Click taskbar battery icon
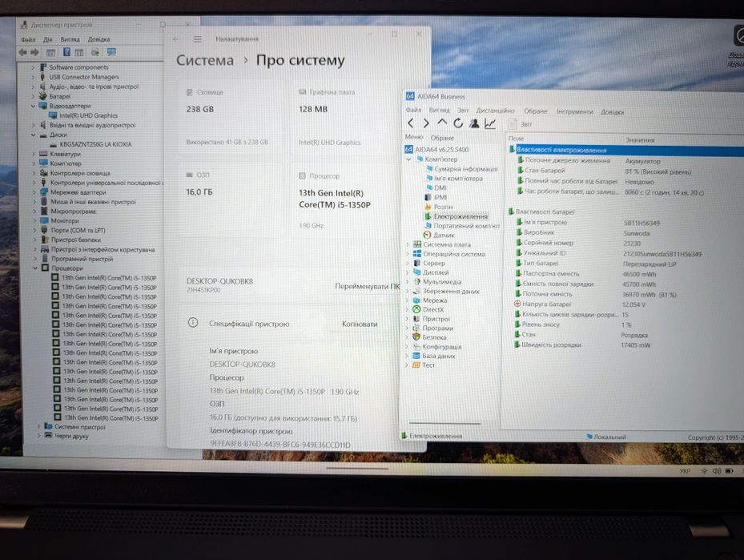The height and width of the screenshot is (560, 744). point(730,471)
